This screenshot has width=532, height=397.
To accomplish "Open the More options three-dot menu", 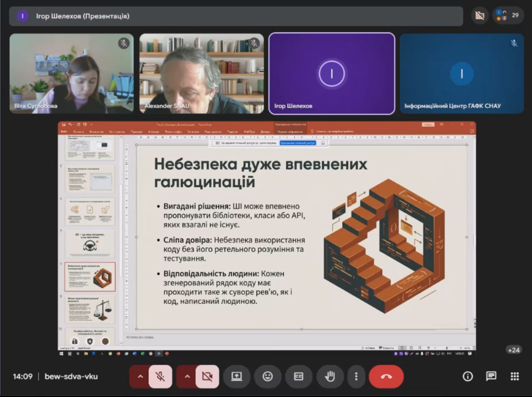I will click(x=356, y=376).
